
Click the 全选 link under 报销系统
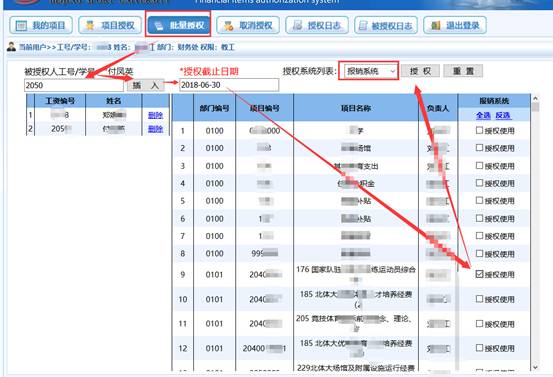click(483, 115)
